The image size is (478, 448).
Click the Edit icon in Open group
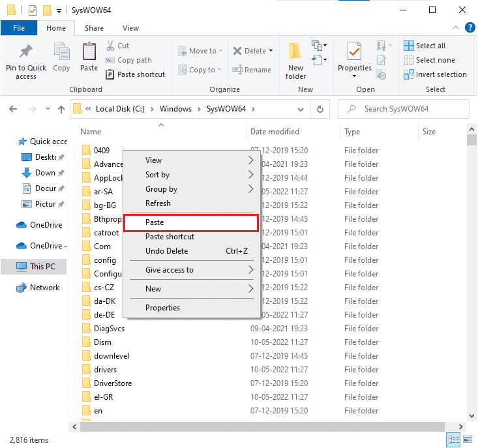pyautogui.click(x=381, y=60)
